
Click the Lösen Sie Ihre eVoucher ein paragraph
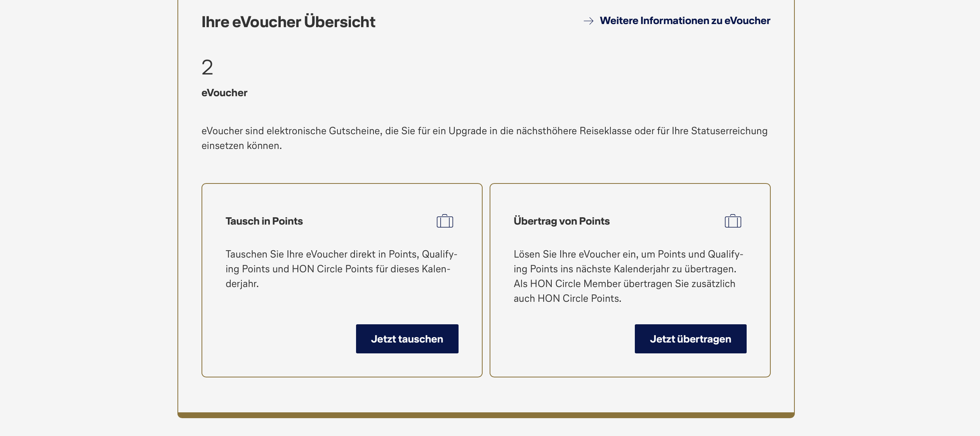(x=628, y=269)
